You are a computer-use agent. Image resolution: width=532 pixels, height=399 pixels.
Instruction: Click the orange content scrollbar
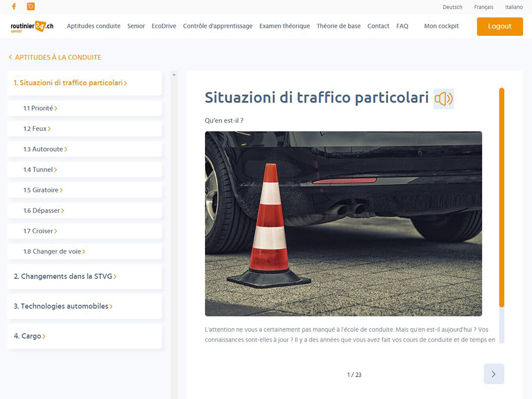[x=501, y=197]
